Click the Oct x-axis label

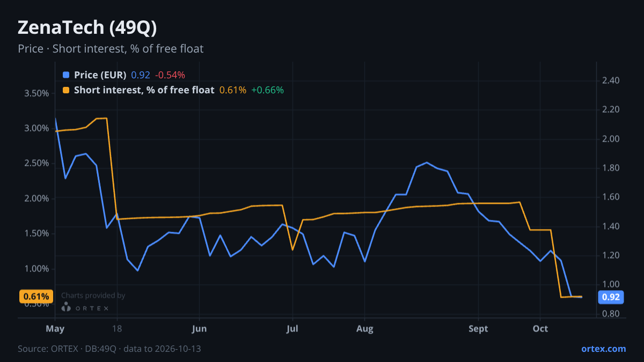click(x=540, y=329)
